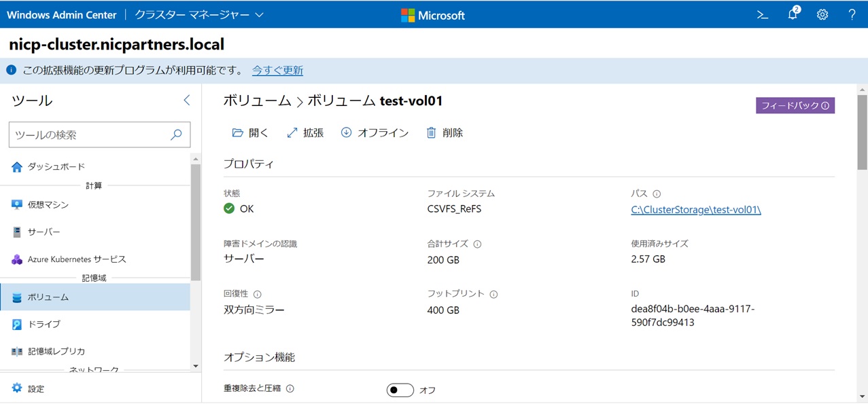The image size is (868, 404).
Task: Click the ツールの検索 search field
Action: pos(88,134)
